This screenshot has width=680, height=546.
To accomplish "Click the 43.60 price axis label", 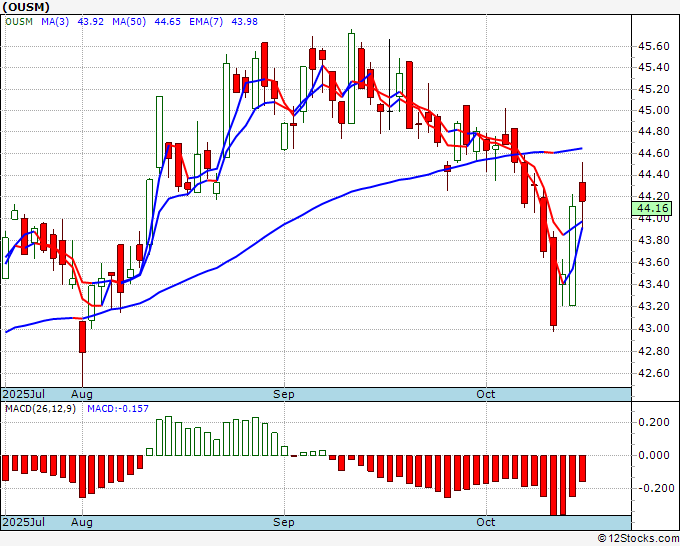I will coord(653,262).
